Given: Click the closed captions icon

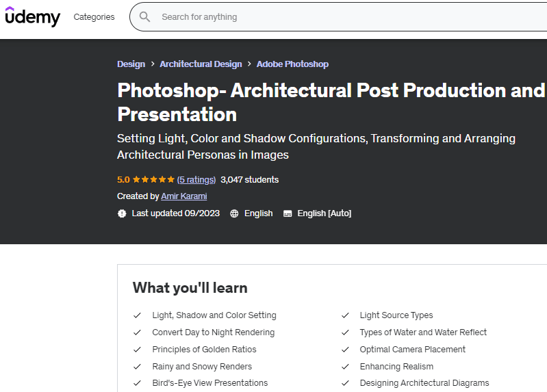Looking at the screenshot, I should pos(288,213).
